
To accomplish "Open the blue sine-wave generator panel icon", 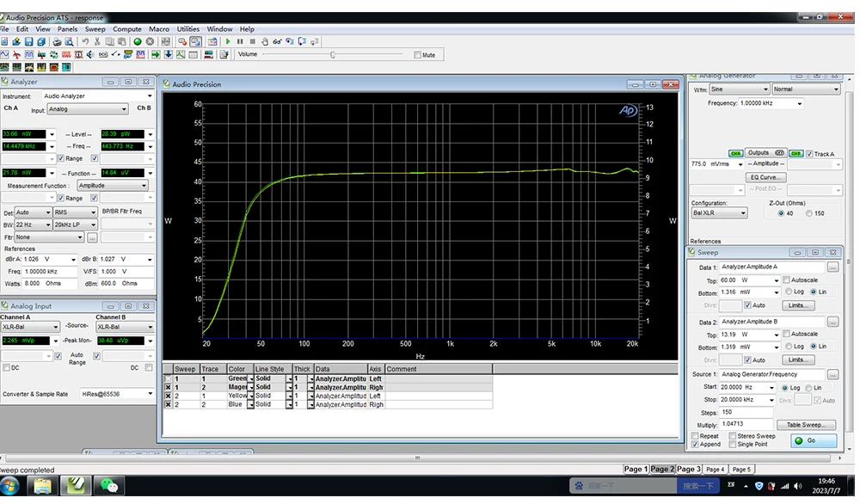I will 4,55.
